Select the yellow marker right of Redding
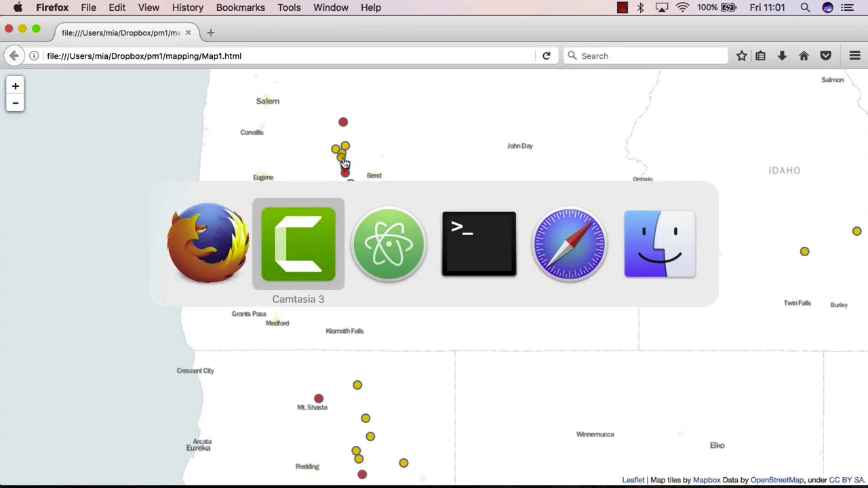 (403, 463)
